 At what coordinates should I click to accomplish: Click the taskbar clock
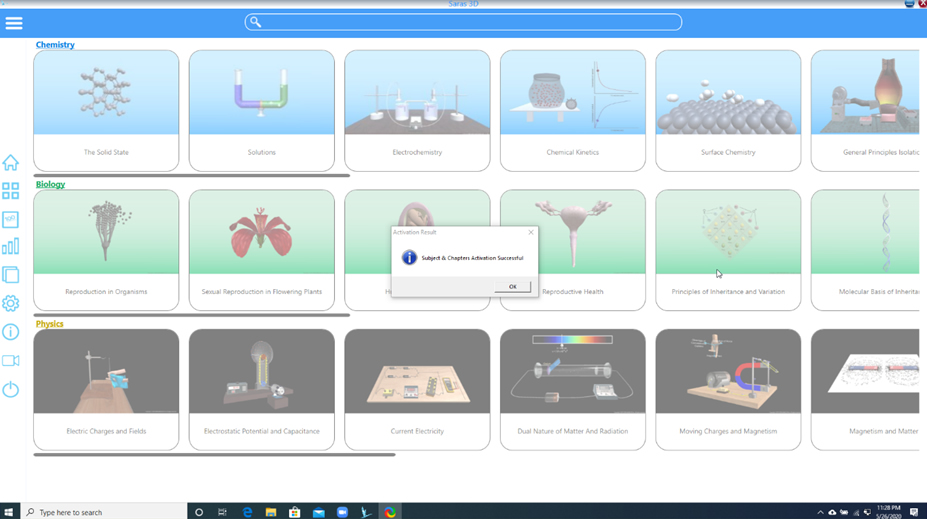pyautogui.click(x=889, y=512)
